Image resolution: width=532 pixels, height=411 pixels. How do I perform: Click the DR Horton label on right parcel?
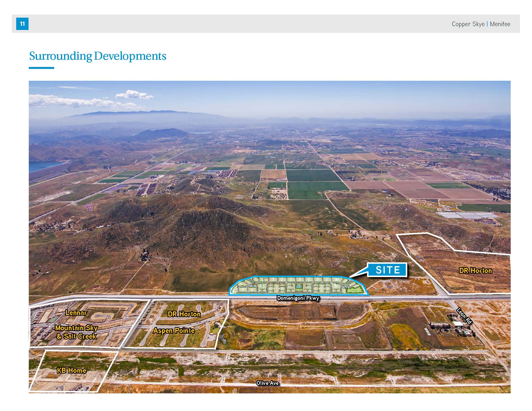(x=475, y=271)
